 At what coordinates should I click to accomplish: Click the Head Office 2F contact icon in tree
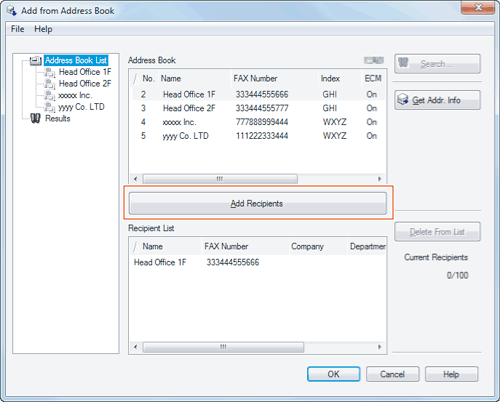(x=50, y=84)
